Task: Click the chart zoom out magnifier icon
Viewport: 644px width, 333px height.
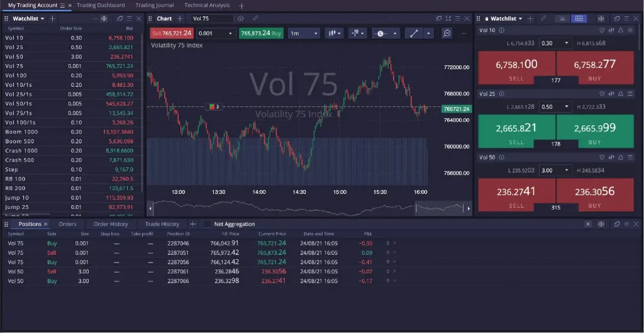Action: pos(447,33)
